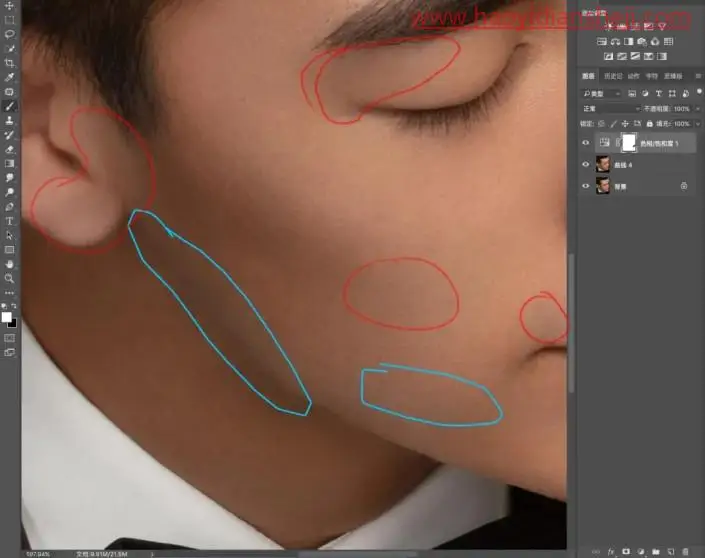705x558 pixels.
Task: Set the black background color swatch
Action: pos(13,324)
